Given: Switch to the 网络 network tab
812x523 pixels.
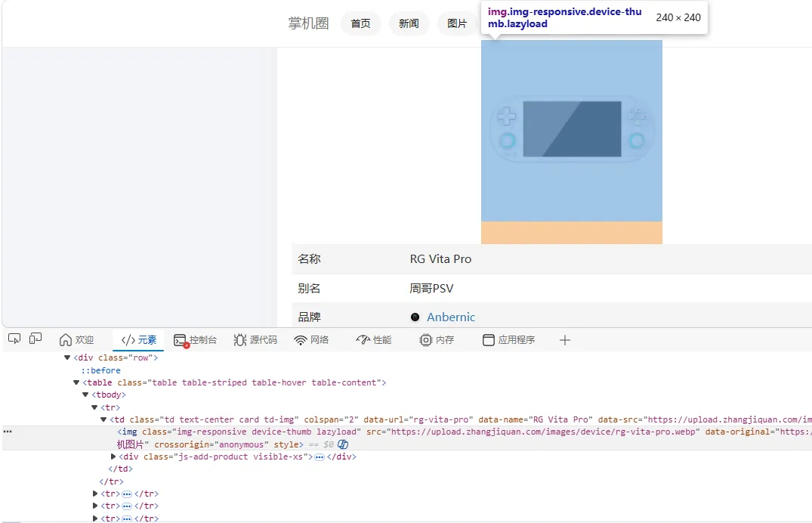Looking at the screenshot, I should (311, 340).
